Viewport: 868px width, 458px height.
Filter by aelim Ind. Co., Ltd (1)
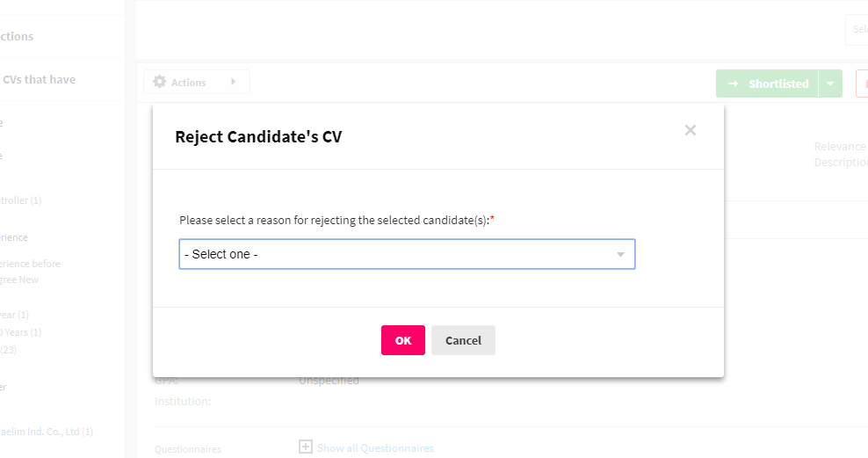(x=47, y=432)
